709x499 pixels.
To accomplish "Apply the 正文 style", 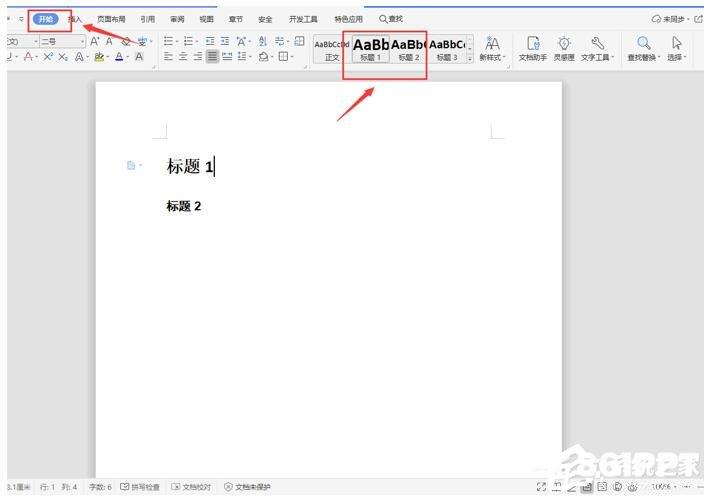I will coord(332,50).
